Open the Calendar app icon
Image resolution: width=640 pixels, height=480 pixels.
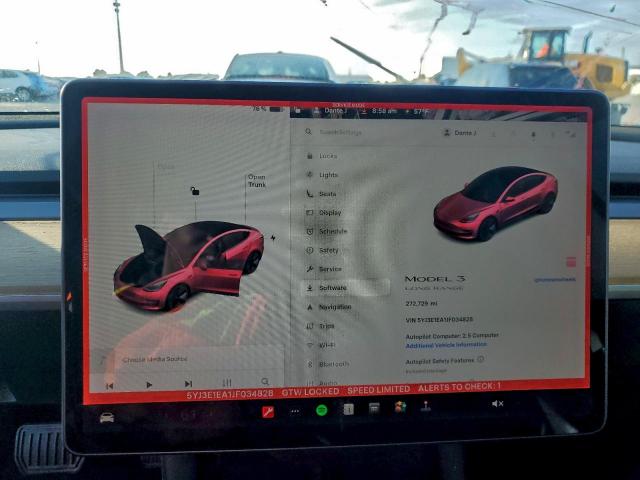click(x=374, y=408)
